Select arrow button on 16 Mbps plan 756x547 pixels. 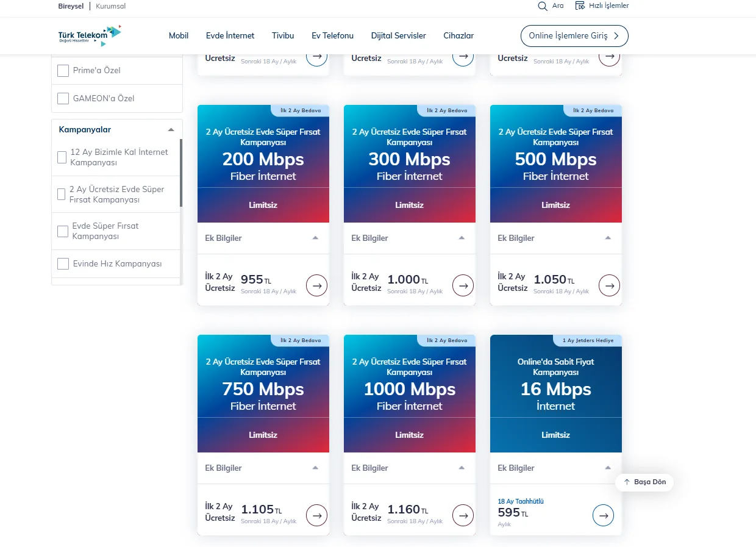coord(603,515)
